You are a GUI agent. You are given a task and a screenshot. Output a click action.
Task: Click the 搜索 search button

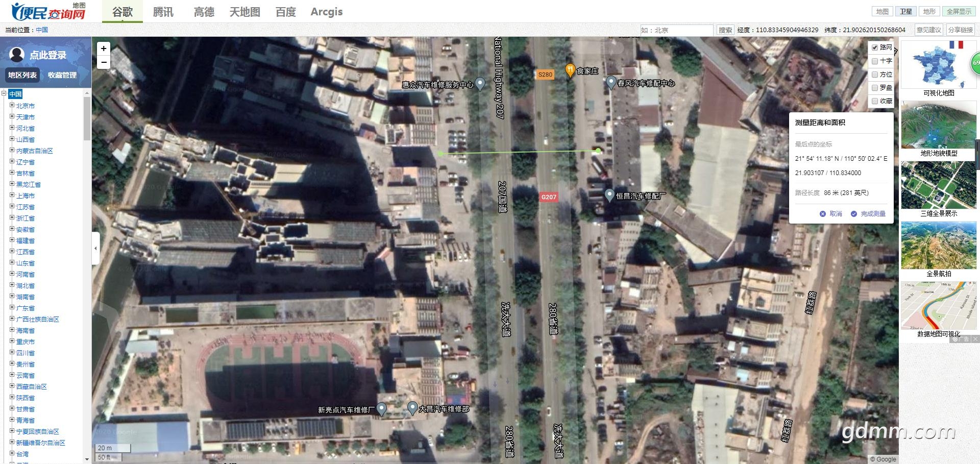point(725,30)
